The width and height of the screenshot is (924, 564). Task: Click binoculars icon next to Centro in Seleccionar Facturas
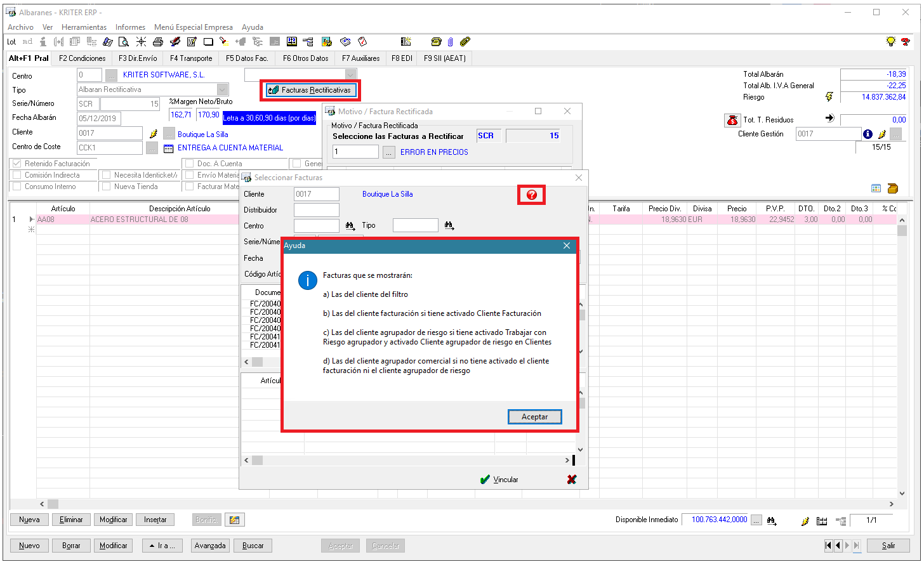coord(350,226)
